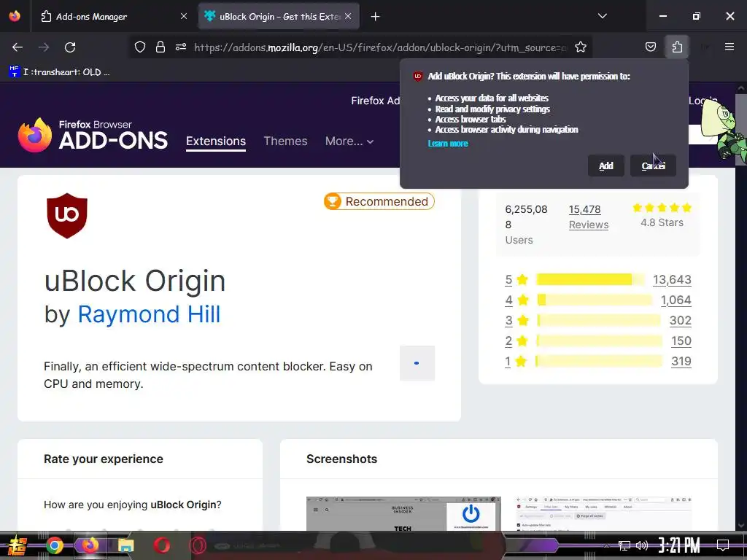Click Cancel in the permission popup
Image resolution: width=747 pixels, height=560 pixels.
(653, 166)
